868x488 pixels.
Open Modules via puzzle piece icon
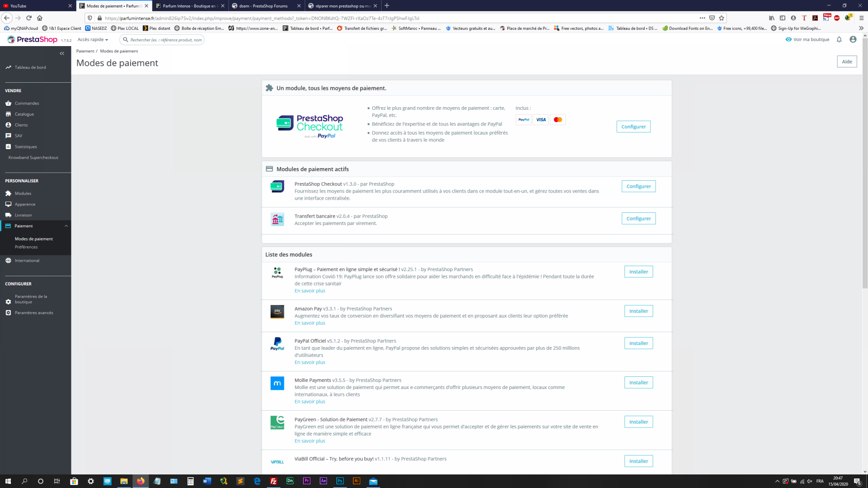(x=8, y=193)
